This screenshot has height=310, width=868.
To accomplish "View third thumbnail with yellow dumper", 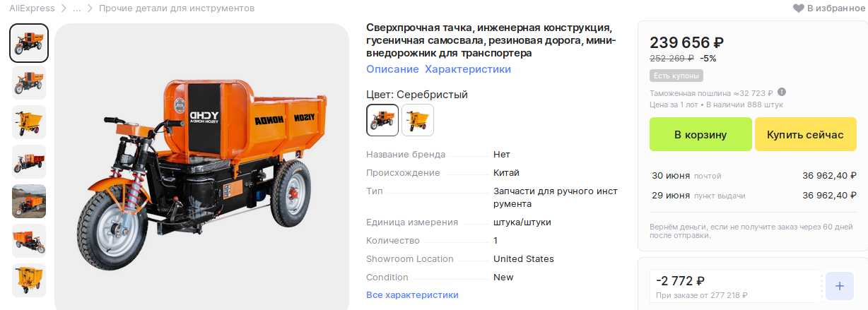I will tap(29, 122).
